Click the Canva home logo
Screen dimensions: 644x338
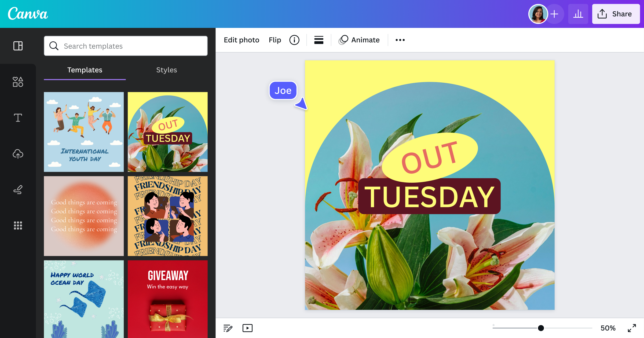click(x=28, y=14)
